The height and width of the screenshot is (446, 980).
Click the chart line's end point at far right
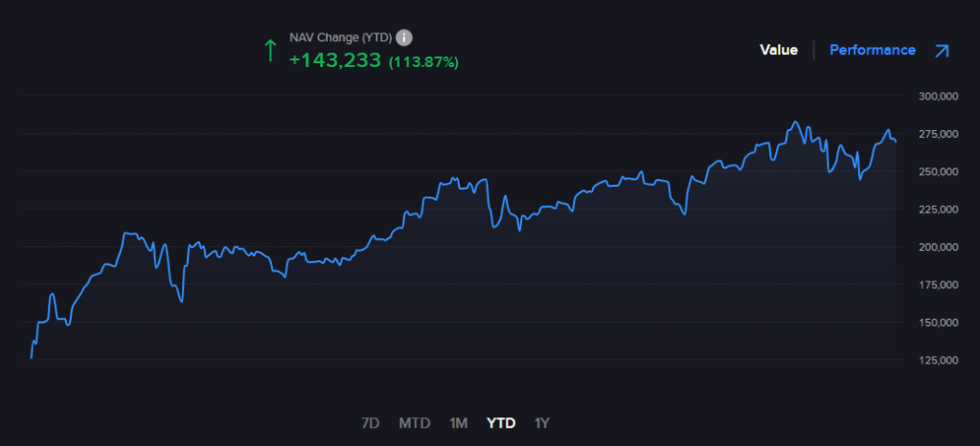[x=896, y=142]
